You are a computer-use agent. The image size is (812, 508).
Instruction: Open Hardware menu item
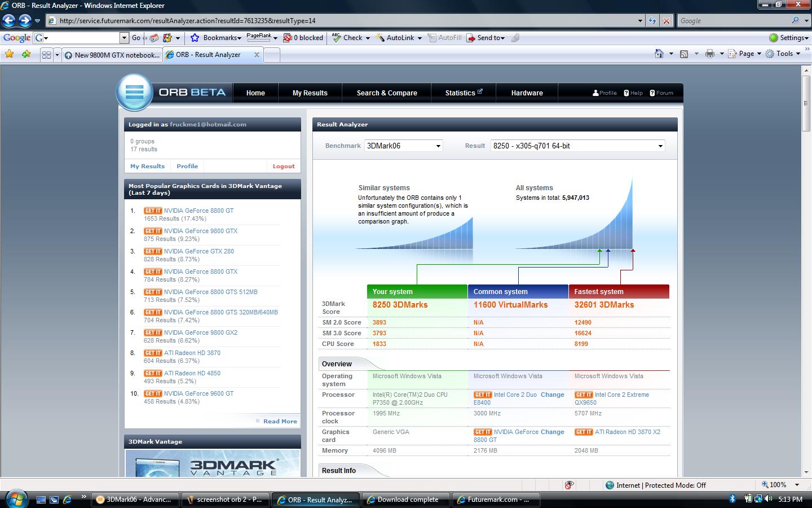(x=527, y=93)
